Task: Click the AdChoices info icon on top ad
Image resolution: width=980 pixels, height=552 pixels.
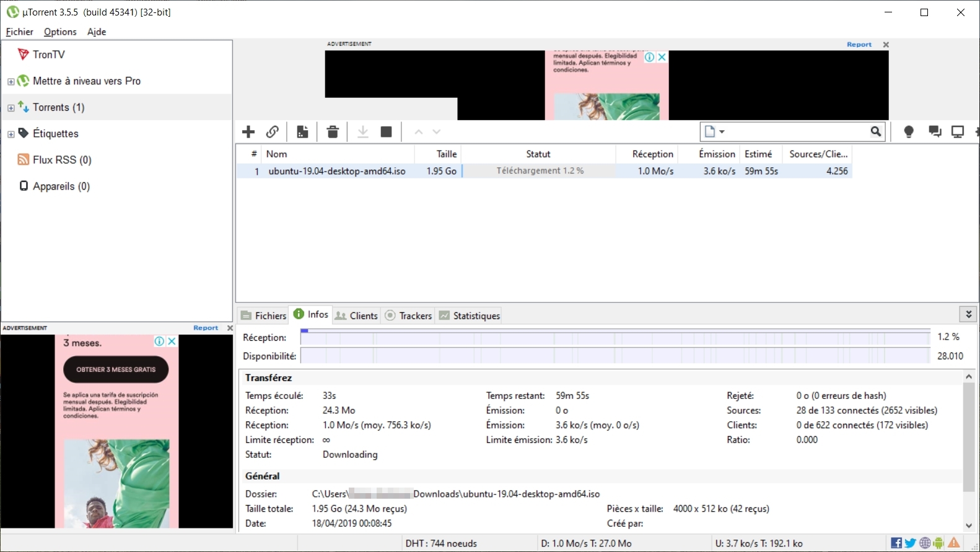Action: click(649, 57)
